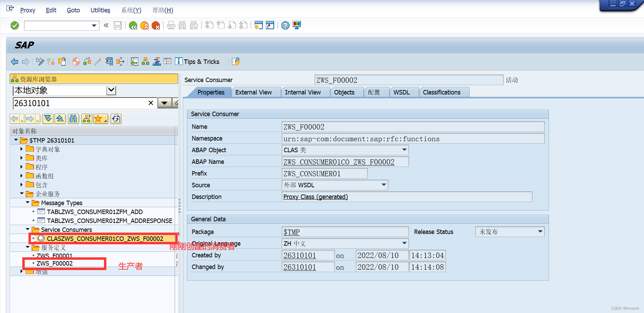Click the green Enter checkmark icon
Screen dimensions: 644x313
15,25
